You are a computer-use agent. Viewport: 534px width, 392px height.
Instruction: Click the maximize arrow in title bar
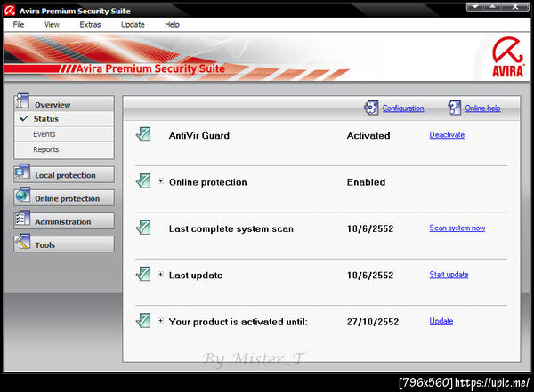pos(495,6)
